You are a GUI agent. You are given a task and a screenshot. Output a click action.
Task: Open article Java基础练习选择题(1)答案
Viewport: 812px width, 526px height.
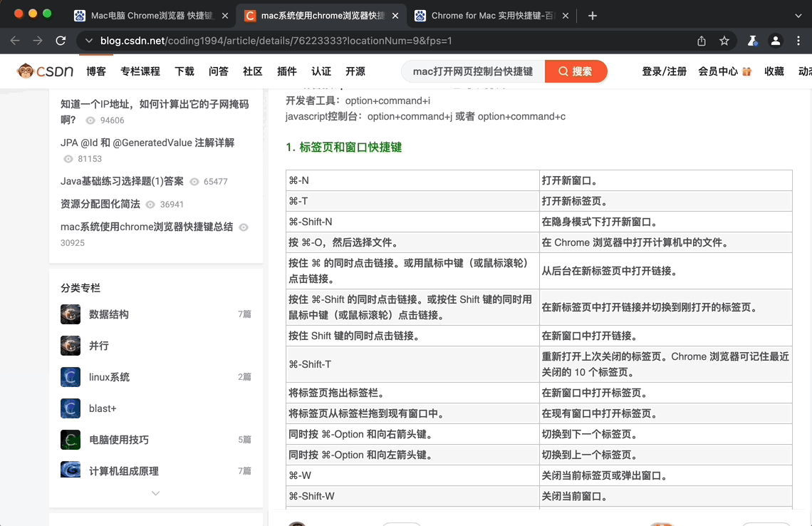(x=123, y=181)
